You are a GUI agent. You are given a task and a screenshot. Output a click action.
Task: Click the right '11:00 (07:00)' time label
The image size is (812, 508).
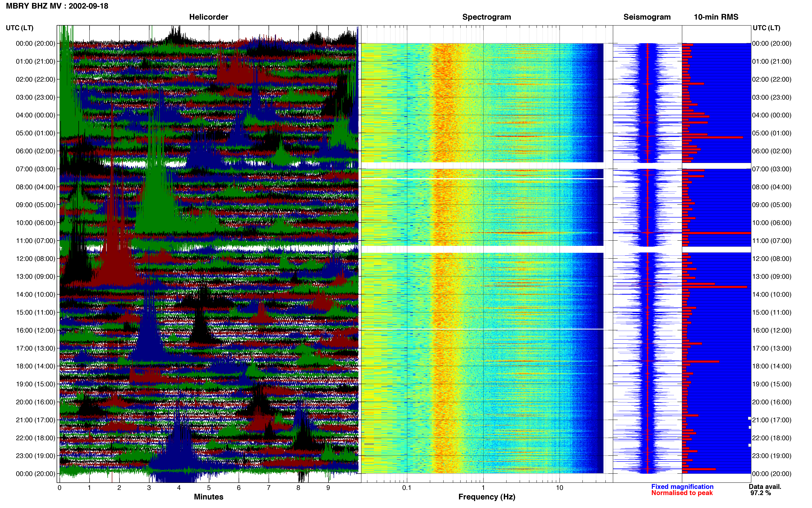point(772,240)
